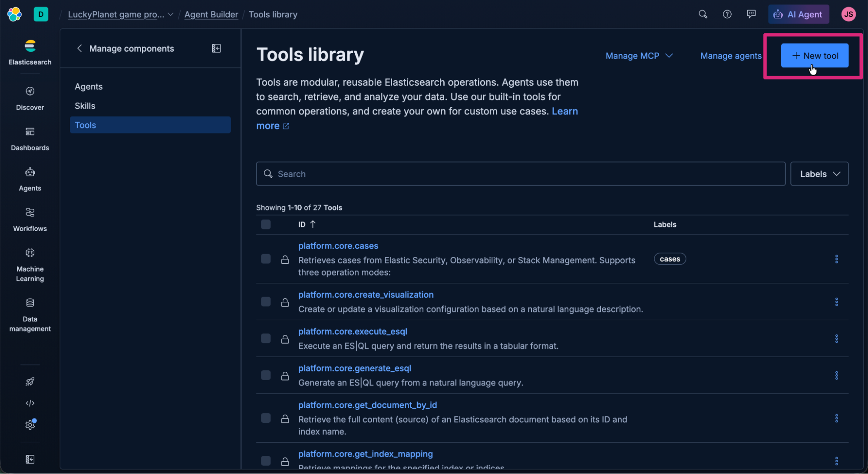This screenshot has height=474, width=868.
Task: Select the platform.core.execute_esql checkbox
Action: [x=266, y=338]
